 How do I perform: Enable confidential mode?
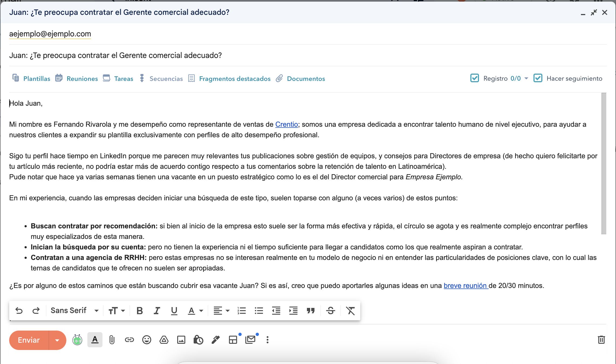coord(199,340)
